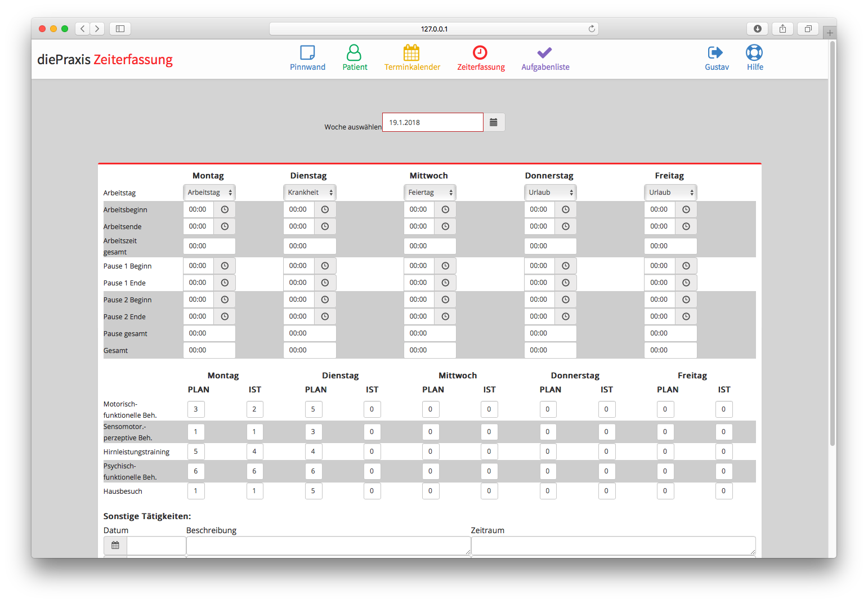Open calendar picker for week selection

[494, 122]
